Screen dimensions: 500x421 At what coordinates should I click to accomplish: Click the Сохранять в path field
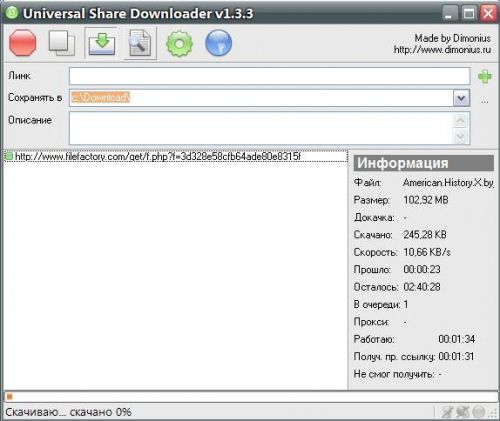click(261, 98)
